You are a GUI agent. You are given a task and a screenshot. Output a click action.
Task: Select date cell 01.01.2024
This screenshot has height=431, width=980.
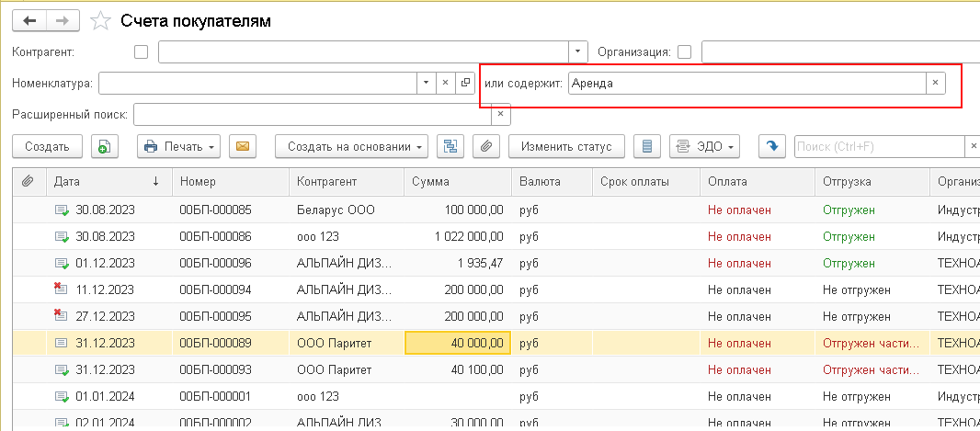click(x=105, y=396)
